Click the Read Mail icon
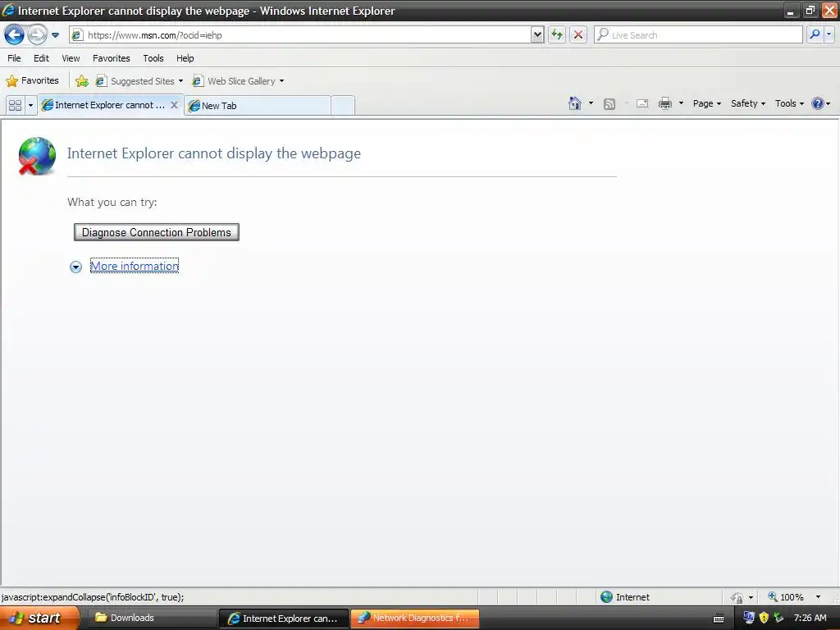 pos(642,104)
